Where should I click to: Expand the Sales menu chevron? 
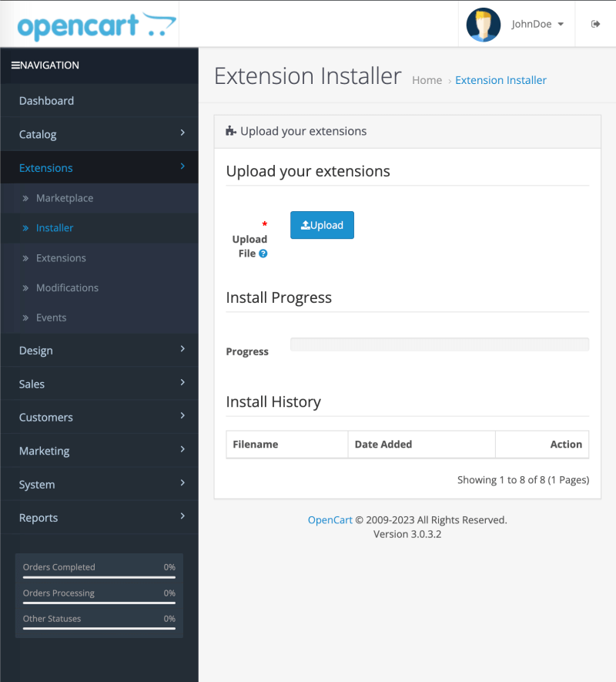182,382
